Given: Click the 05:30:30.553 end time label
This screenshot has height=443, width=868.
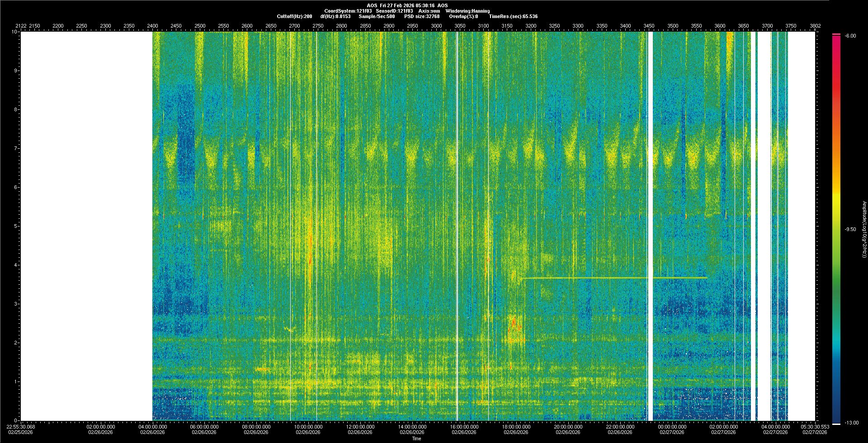Looking at the screenshot, I should pos(815,427).
